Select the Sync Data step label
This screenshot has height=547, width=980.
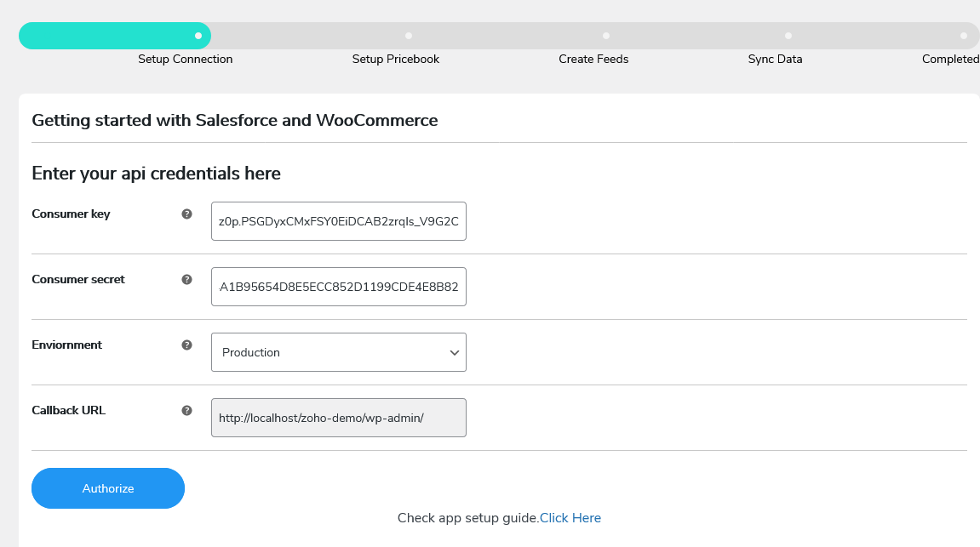coord(775,59)
